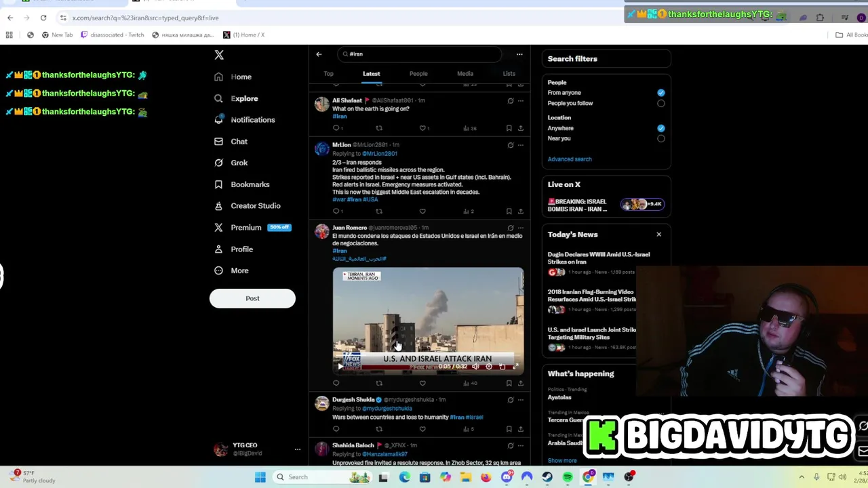Viewport: 868px width, 488px height.
Task: Open Spotify from the taskbar
Action: (568, 477)
